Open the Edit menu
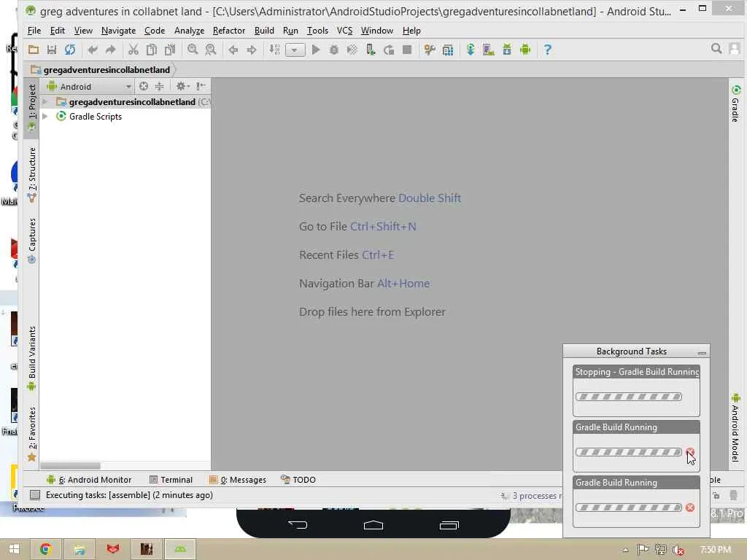Viewport: 747px width, 560px height. click(x=57, y=31)
